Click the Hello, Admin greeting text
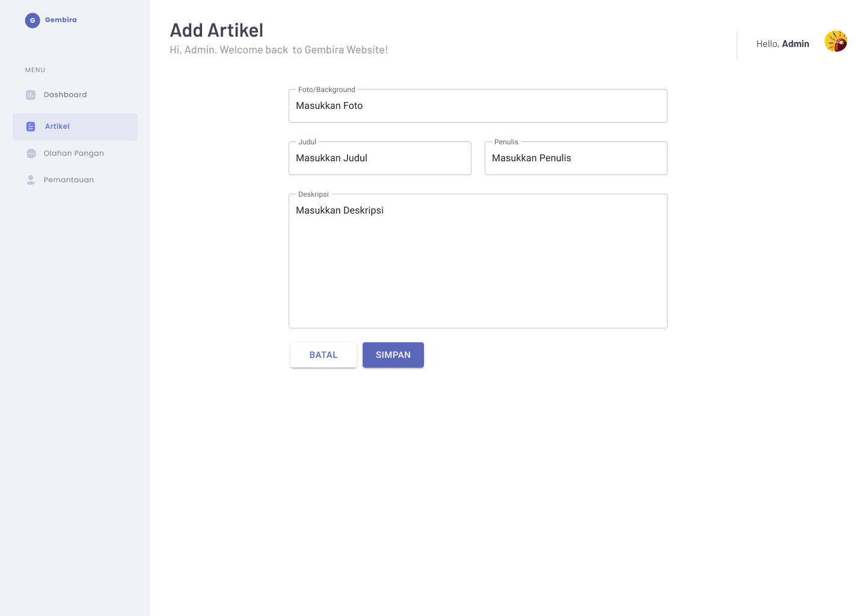Image resolution: width=866 pixels, height=616 pixels. coord(782,44)
